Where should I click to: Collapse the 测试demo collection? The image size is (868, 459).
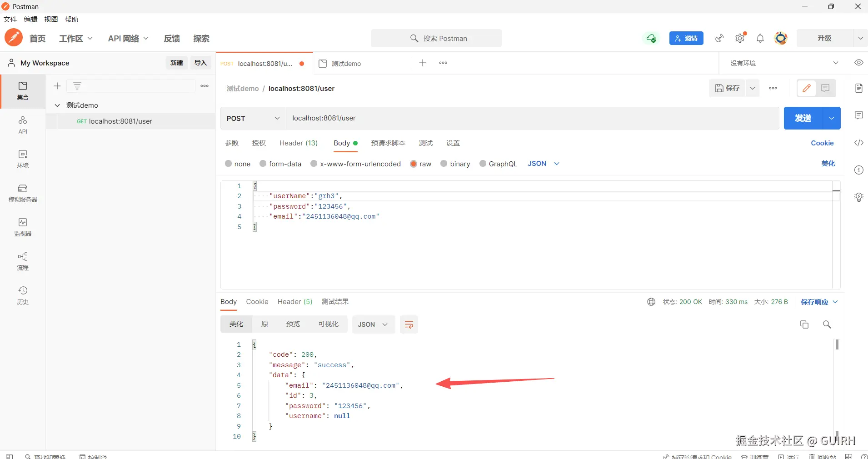pyautogui.click(x=57, y=105)
